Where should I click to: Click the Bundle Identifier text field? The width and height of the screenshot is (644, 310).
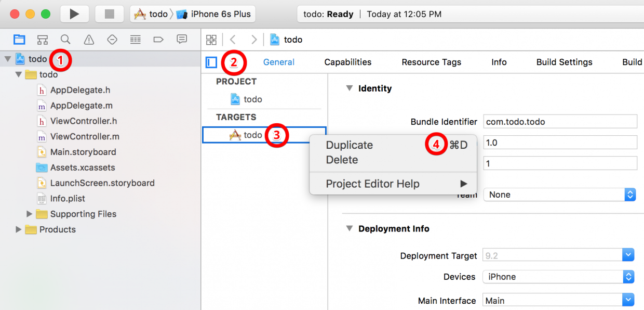tap(559, 122)
